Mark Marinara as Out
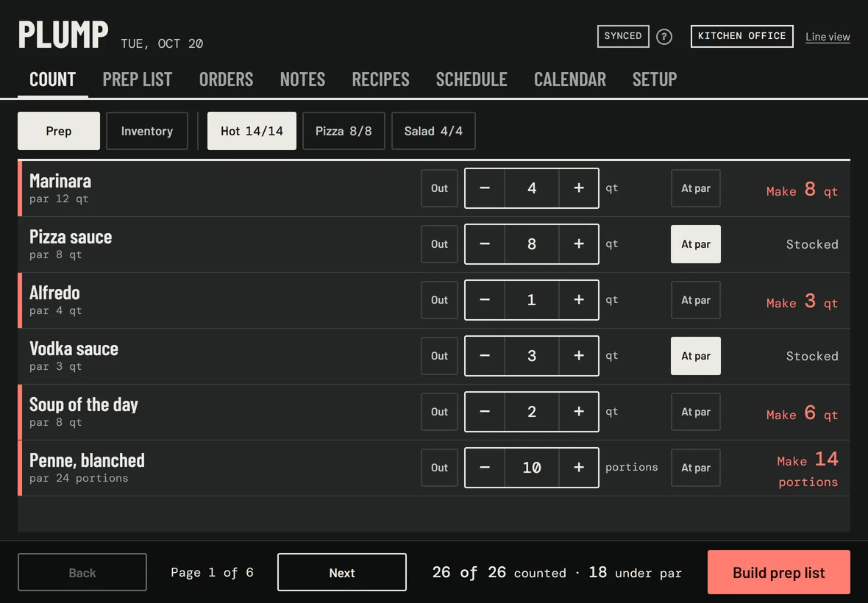 point(440,188)
